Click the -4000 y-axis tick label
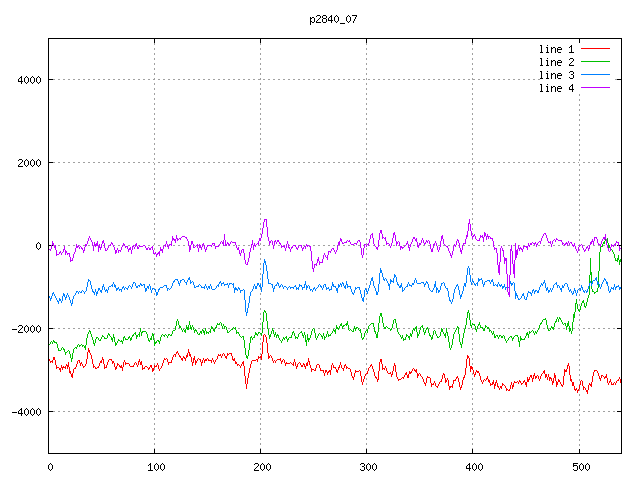Screen dimensions: 640x480 point(24,412)
